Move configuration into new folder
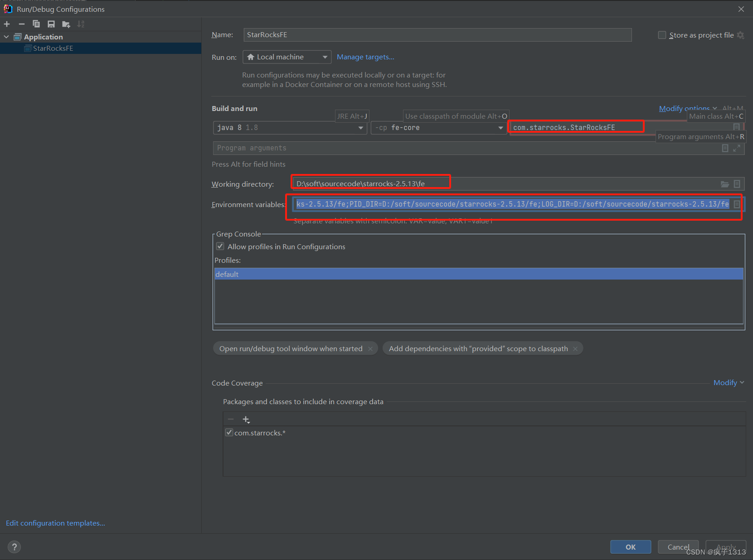Screen dimensions: 753x560 tap(66, 24)
